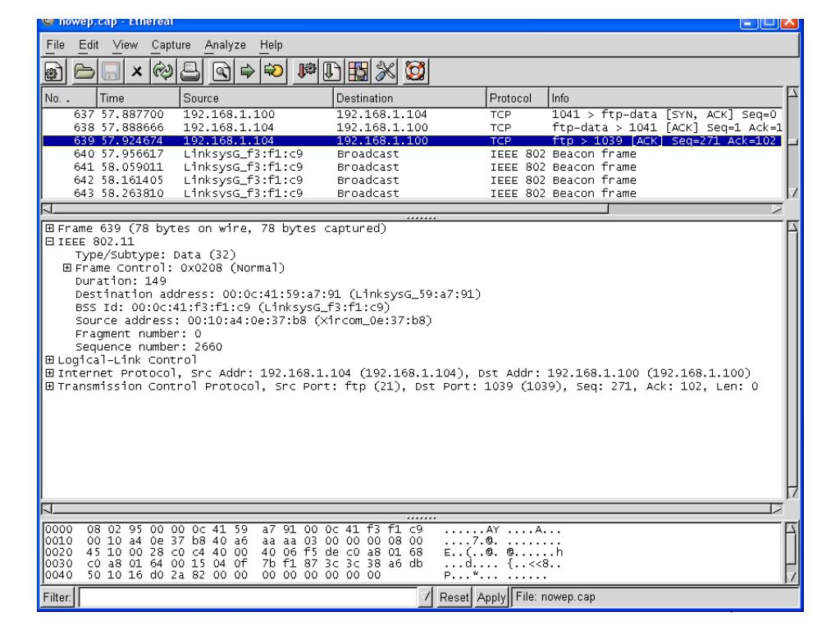The image size is (840, 630).
Task: Click the greyed-out save floppy icon
Action: click(x=111, y=72)
